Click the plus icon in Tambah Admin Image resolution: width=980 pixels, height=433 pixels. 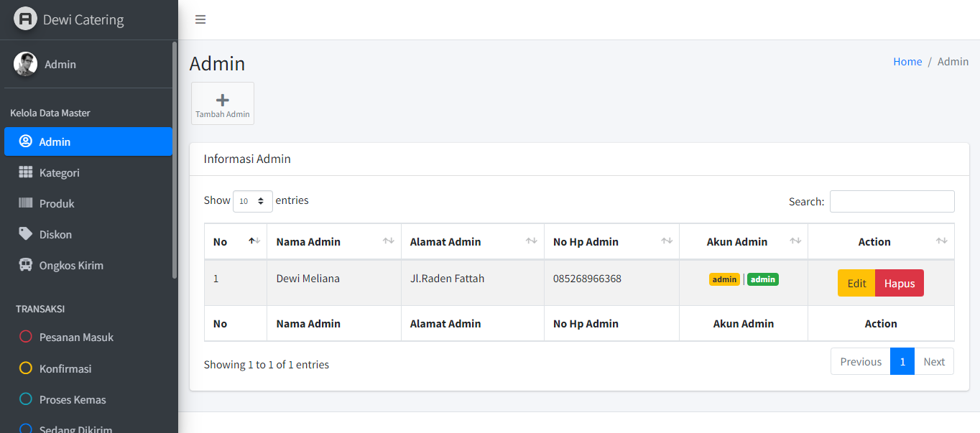pyautogui.click(x=223, y=100)
